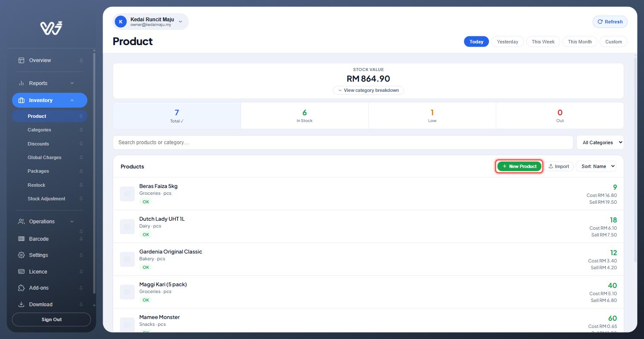This screenshot has width=644, height=339.
Task: Expand the Operations menu chevron
Action: pos(72,222)
